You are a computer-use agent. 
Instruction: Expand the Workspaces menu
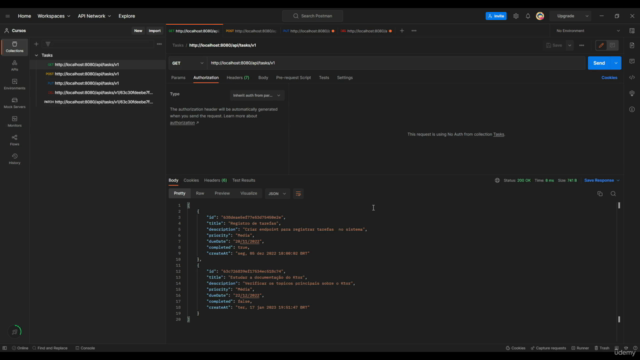tap(53, 16)
